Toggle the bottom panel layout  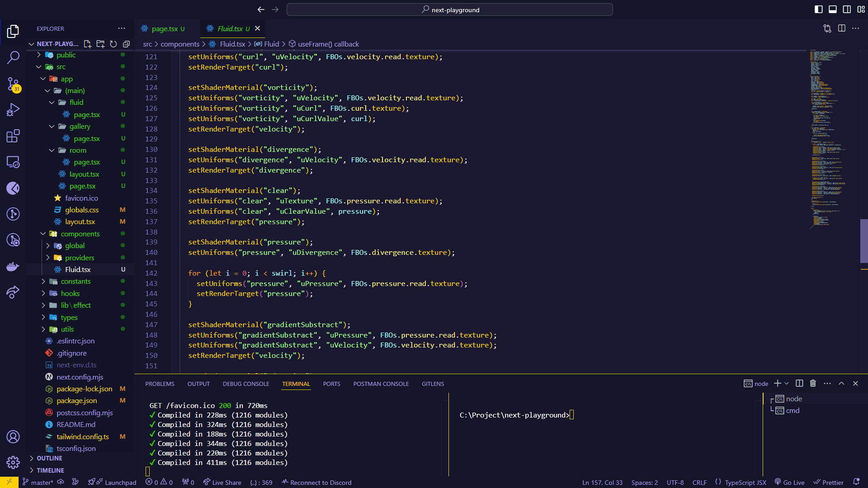pyautogui.click(x=833, y=9)
